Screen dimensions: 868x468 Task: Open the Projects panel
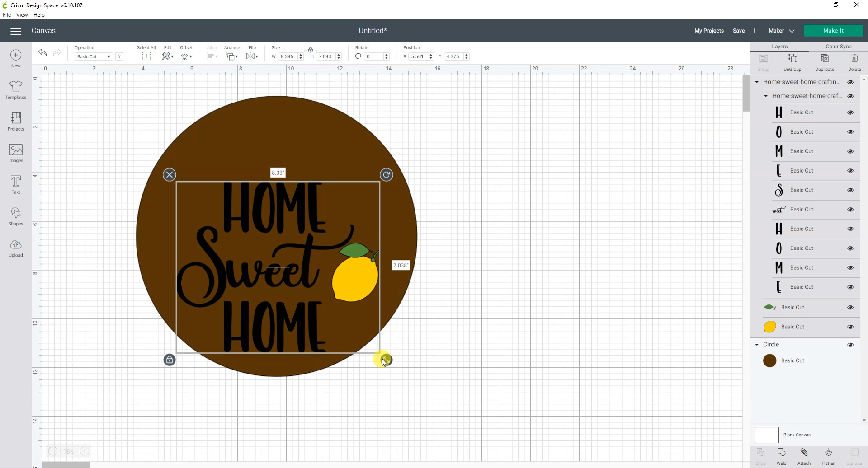click(16, 122)
